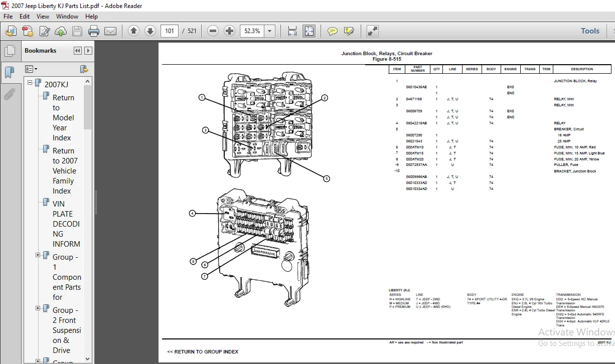This screenshot has height=364, width=615.
Task: Click the Attachments paperclip icon
Action: [x=10, y=94]
